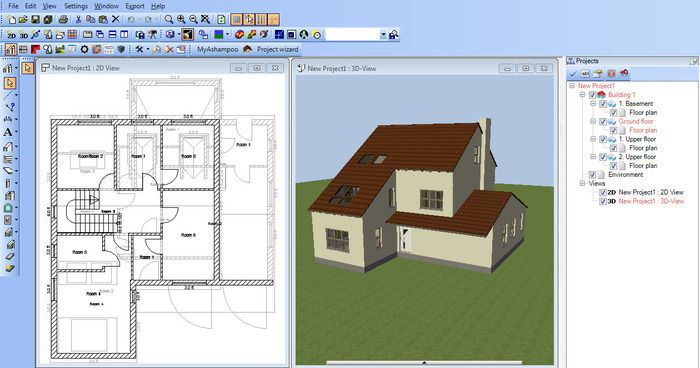Save project with the floppy disk icon
The height and width of the screenshot is (368, 700).
coord(35,19)
